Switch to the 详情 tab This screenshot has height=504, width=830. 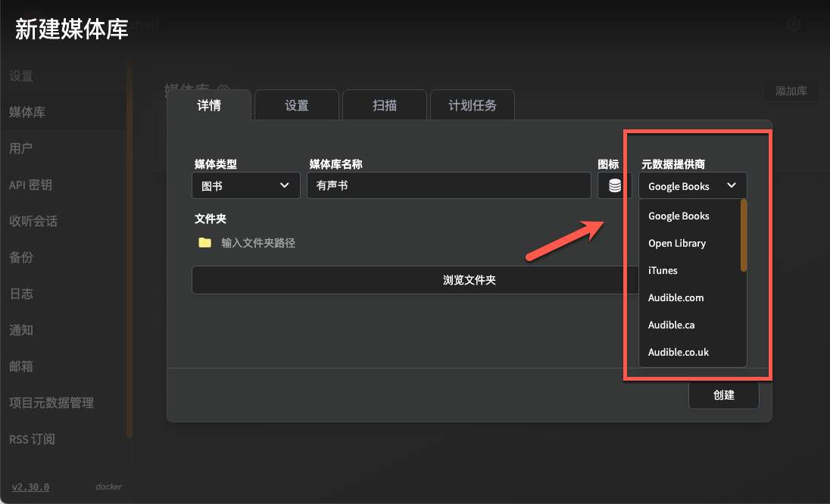(209, 105)
